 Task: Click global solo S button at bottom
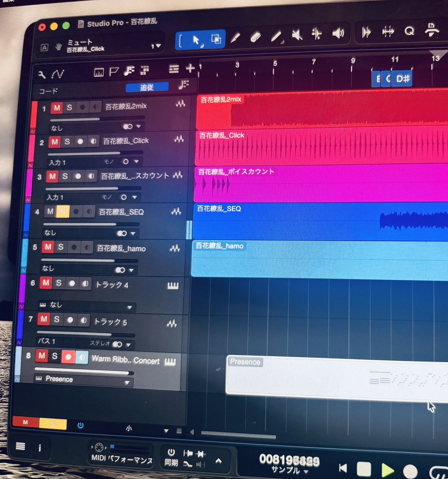[53, 424]
